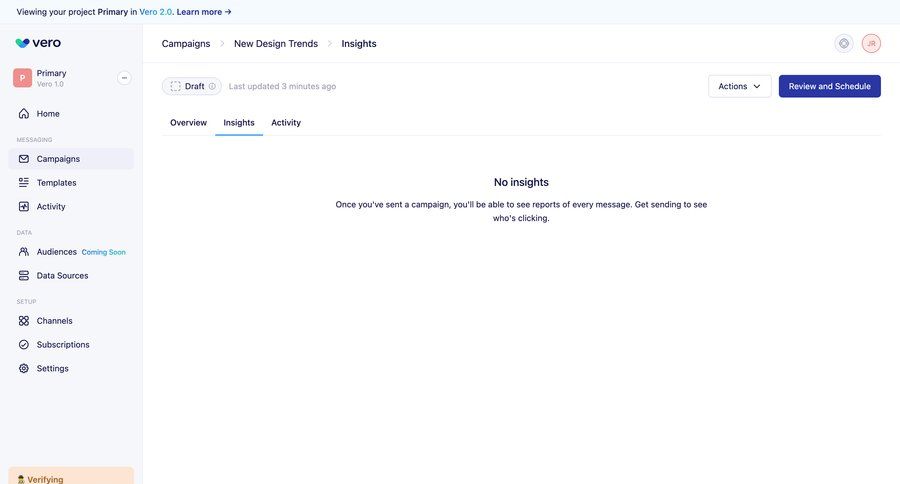Open Subscriptions checkmark icon
The width and height of the screenshot is (900, 484).
click(x=24, y=345)
